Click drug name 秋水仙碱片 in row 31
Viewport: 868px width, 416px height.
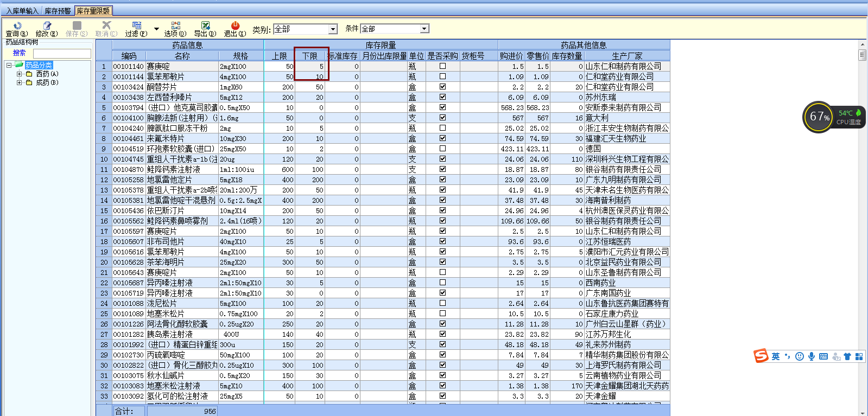click(166, 375)
